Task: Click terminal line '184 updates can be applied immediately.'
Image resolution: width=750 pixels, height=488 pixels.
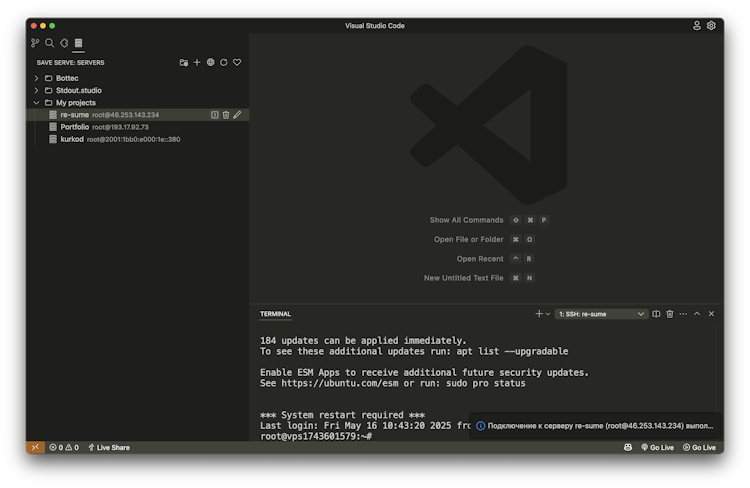Action: [x=363, y=341]
